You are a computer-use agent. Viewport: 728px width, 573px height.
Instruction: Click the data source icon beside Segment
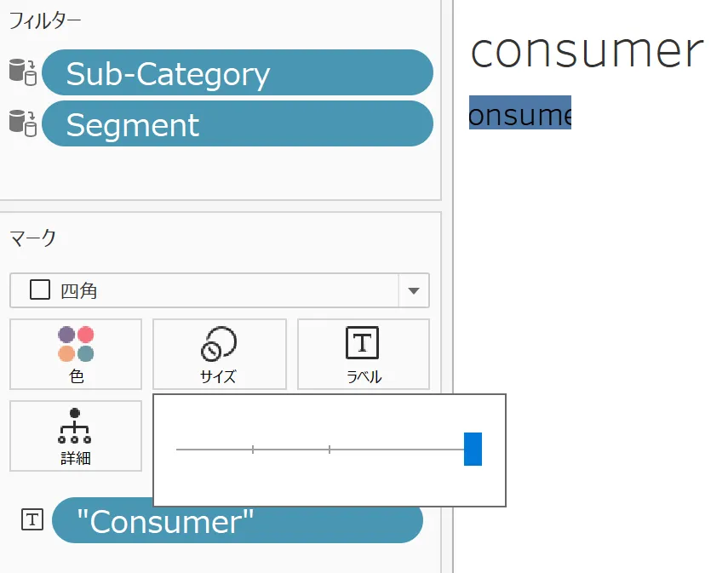[23, 123]
